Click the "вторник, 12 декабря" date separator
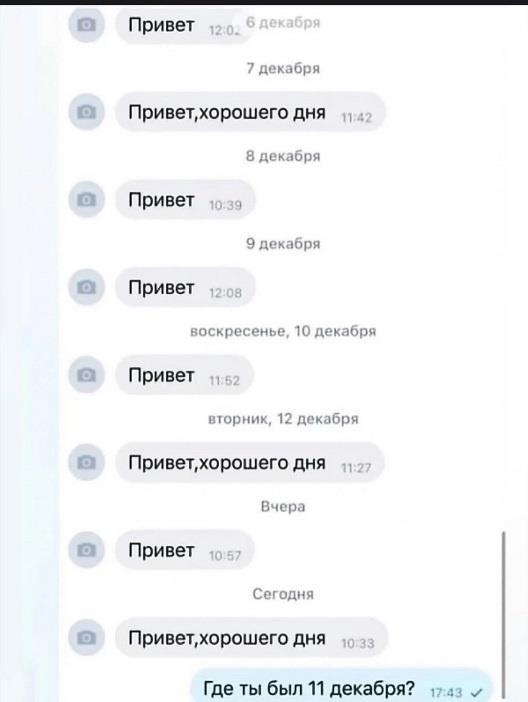The image size is (528, 702). point(283,419)
